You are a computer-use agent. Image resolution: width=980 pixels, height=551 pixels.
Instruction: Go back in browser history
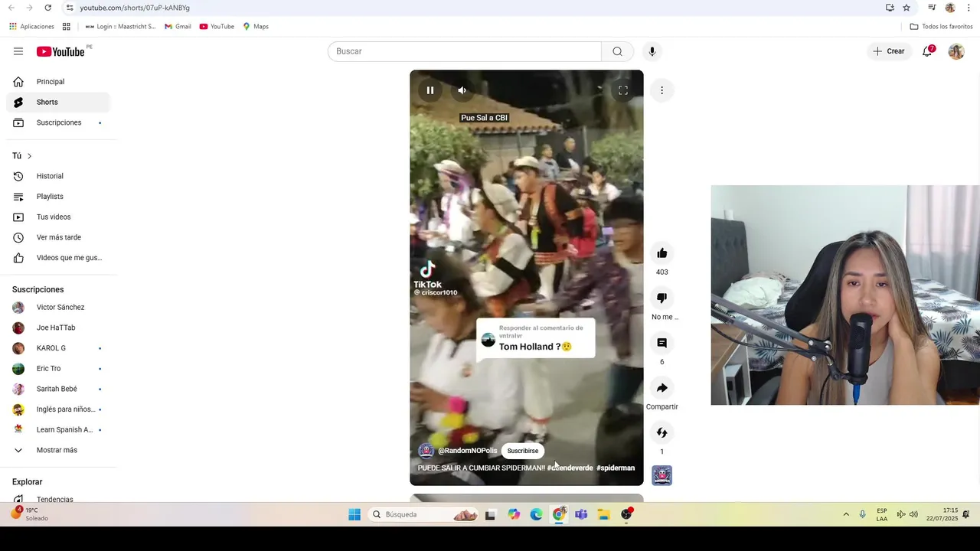11,8
